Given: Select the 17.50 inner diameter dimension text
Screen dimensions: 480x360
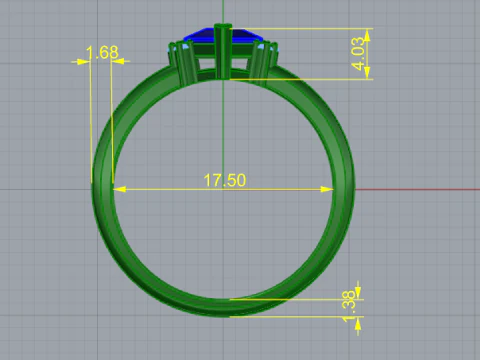Looking at the screenshot, I should click(x=225, y=180).
